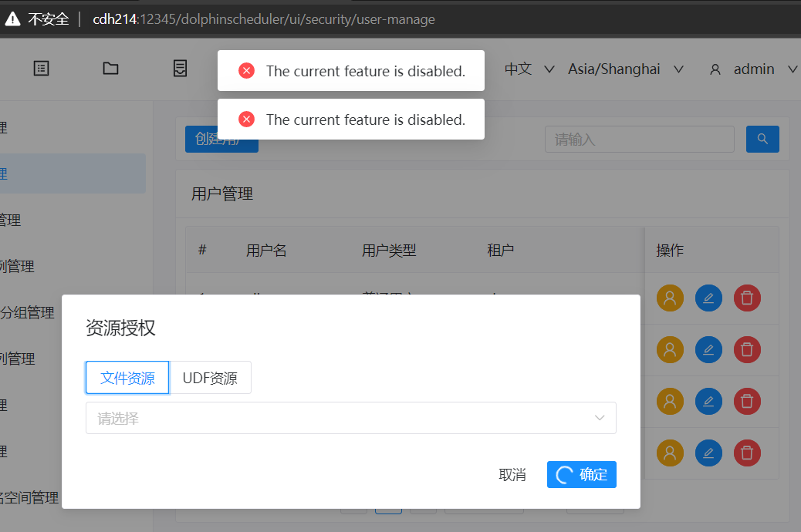Open the folder navigation icon in top bar
This screenshot has width=801, height=532.
pyautogui.click(x=110, y=69)
